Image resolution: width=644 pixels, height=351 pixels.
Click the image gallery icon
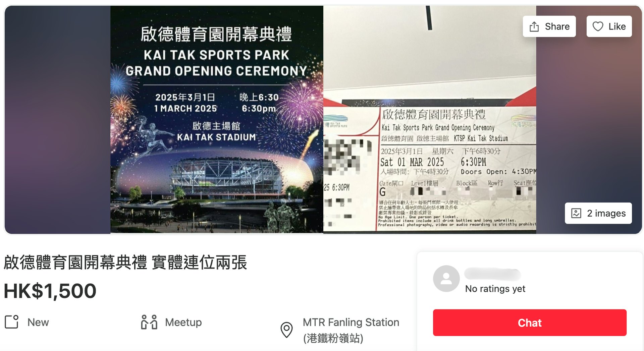coord(576,213)
